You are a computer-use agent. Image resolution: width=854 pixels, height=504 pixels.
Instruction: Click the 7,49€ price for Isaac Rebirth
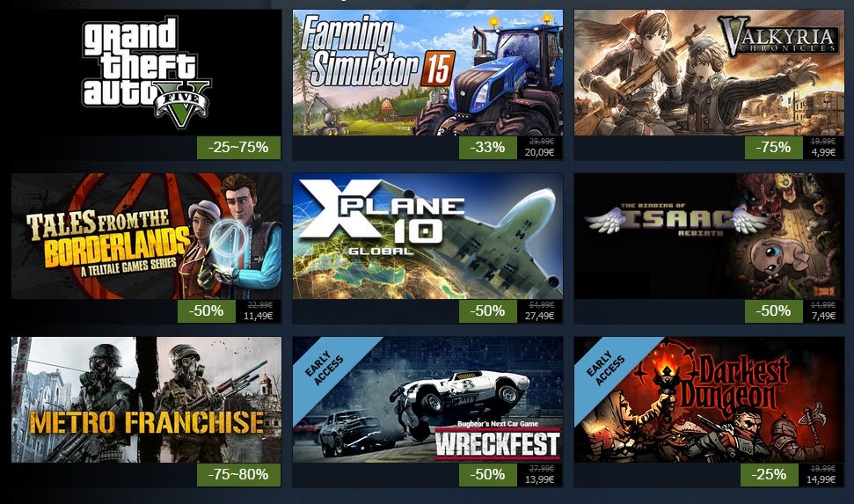click(823, 316)
